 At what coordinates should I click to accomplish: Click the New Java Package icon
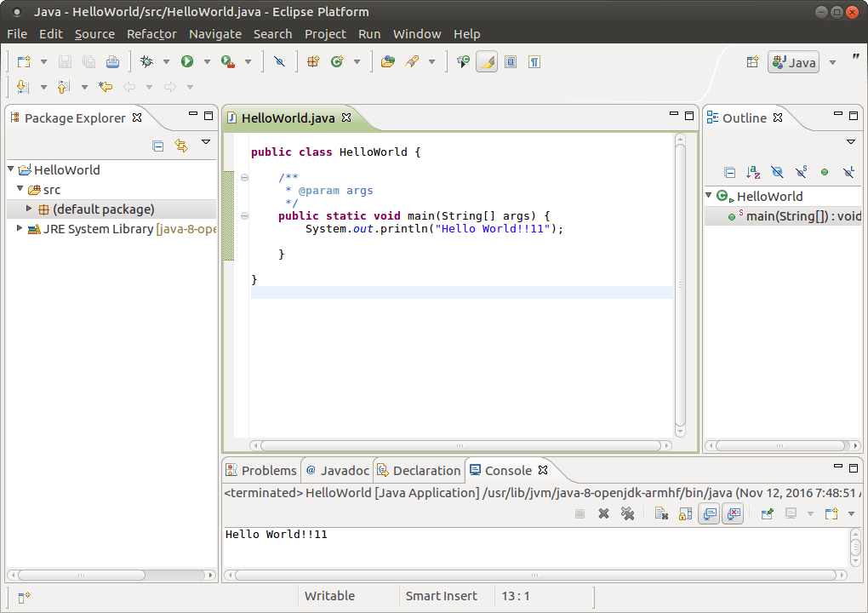(313, 61)
